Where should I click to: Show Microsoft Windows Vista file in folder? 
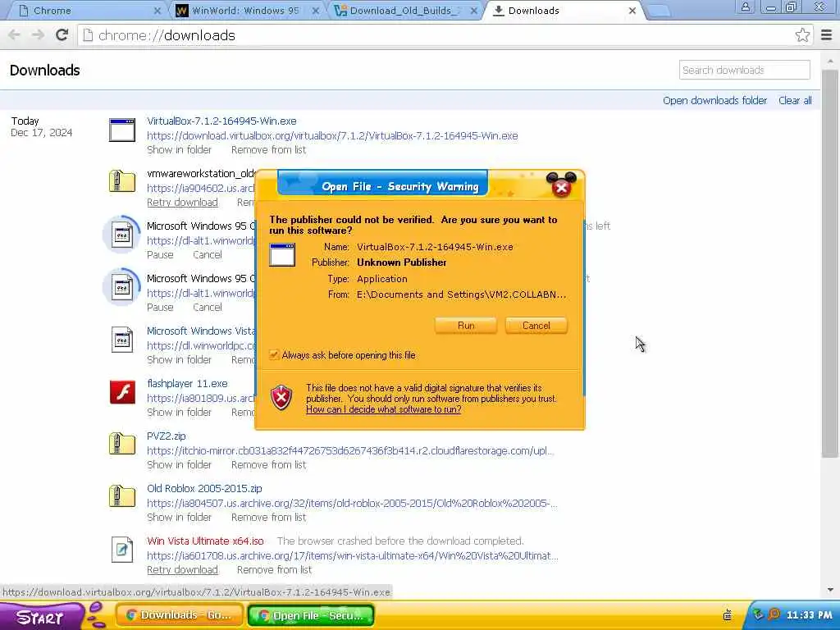[x=179, y=360]
